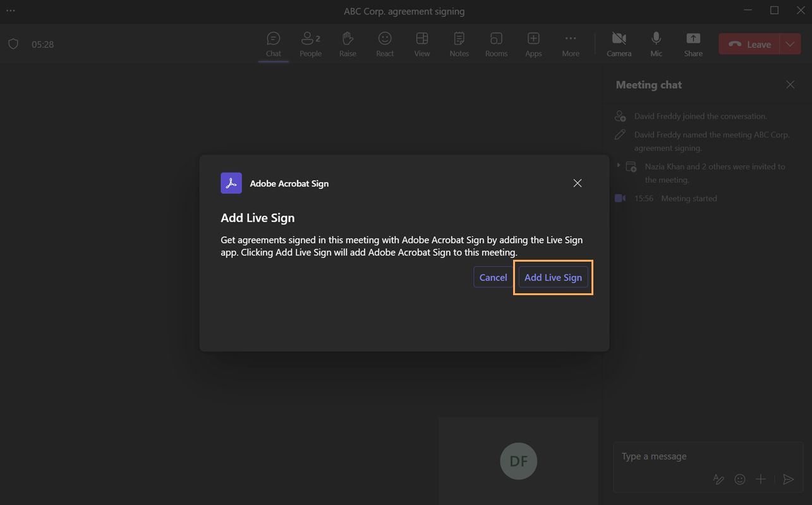812x505 pixels.
Task: Click the meeting title 'ABC Corp. agreement signing'
Action: (404, 11)
